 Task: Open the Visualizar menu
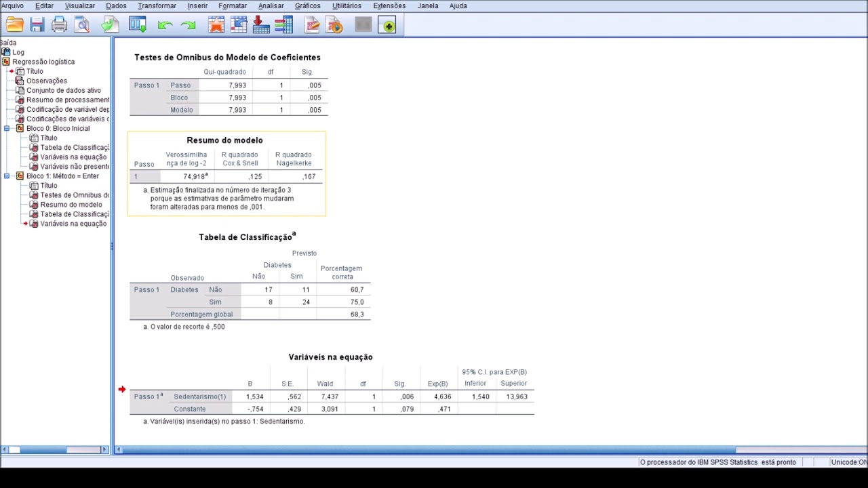tap(80, 5)
